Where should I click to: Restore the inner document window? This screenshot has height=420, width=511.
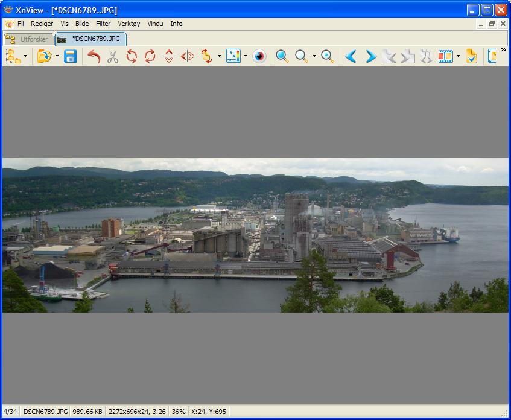492,24
